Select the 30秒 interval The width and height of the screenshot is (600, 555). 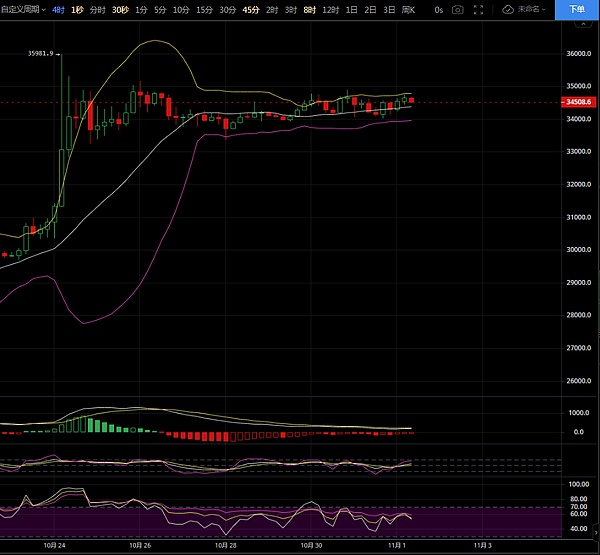[x=120, y=9]
